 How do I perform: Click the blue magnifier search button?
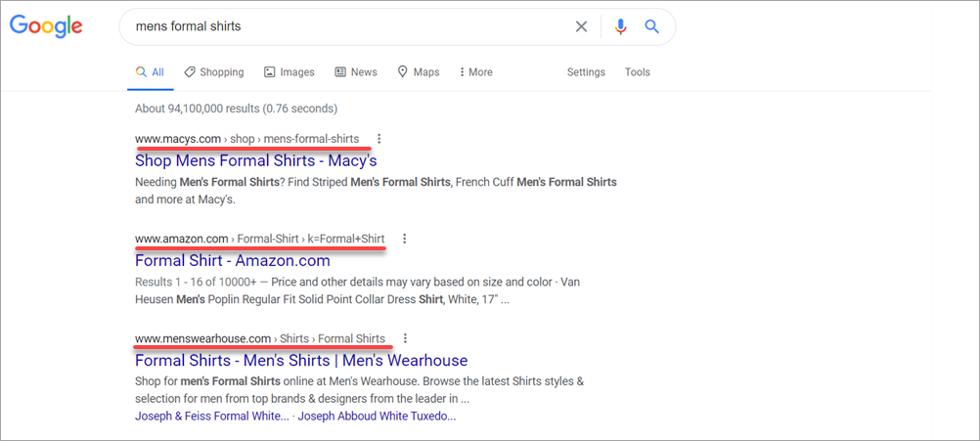[x=652, y=26]
